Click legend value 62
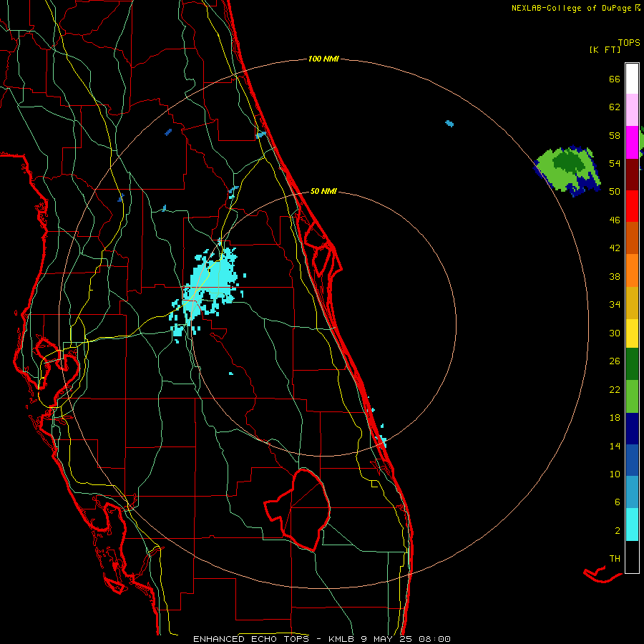 pyautogui.click(x=615, y=107)
